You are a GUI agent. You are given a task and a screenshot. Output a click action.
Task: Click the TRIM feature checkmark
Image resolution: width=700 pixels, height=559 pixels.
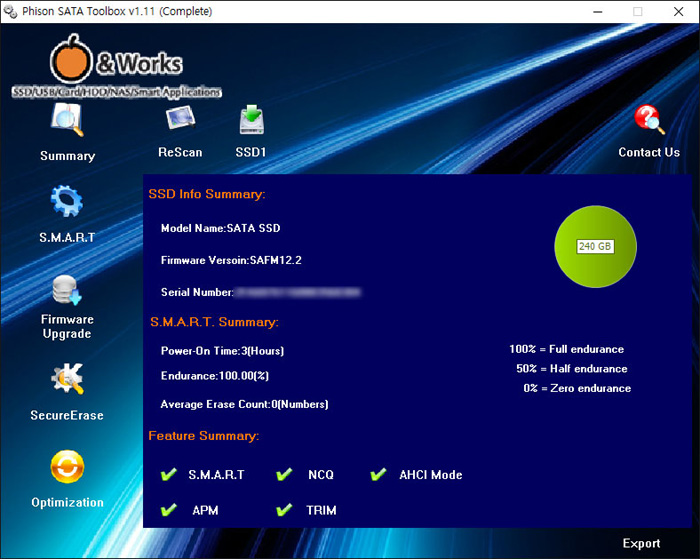[284, 509]
